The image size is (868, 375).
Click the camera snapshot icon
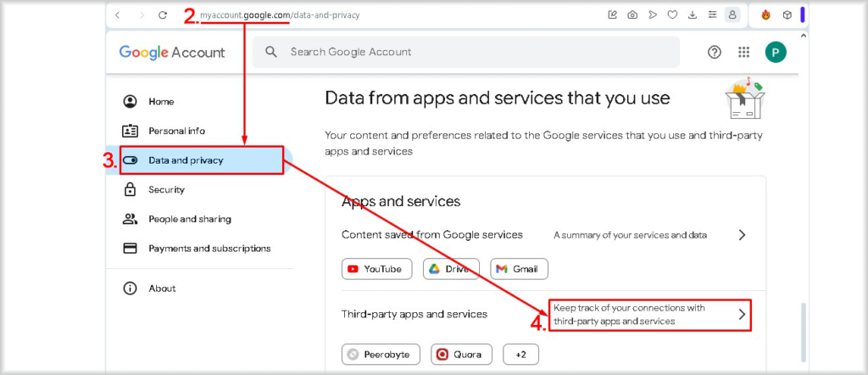[632, 15]
